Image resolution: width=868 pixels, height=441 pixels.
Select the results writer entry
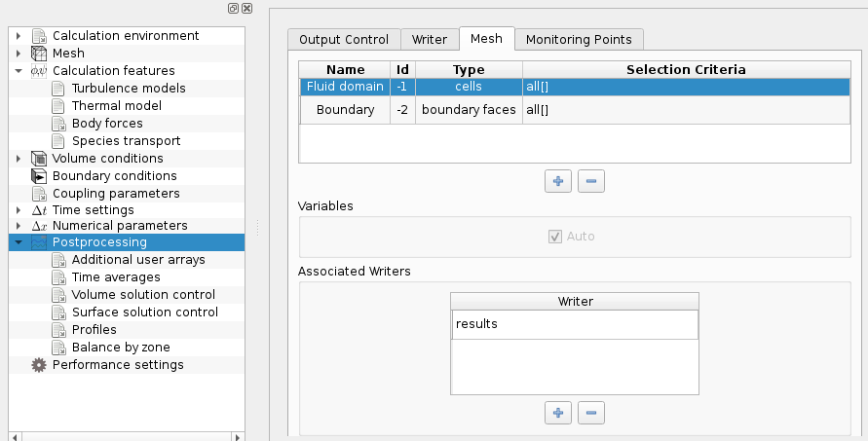click(x=574, y=324)
